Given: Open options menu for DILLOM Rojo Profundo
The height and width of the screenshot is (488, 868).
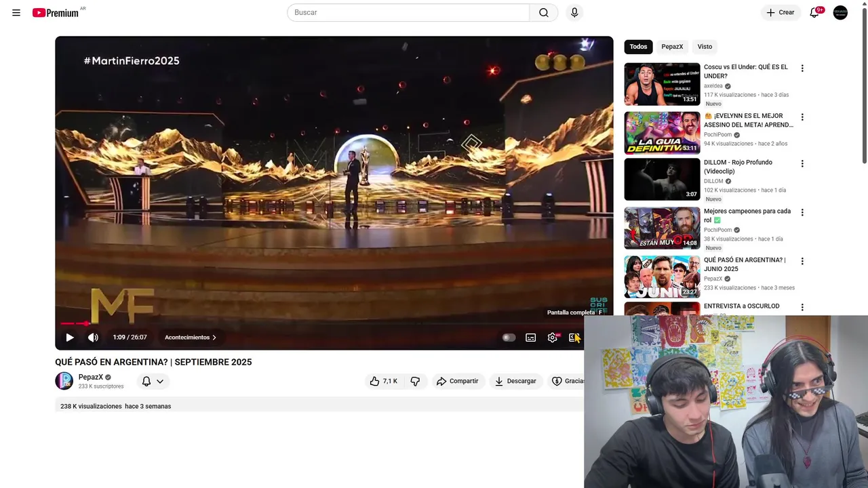Looking at the screenshot, I should pyautogui.click(x=802, y=163).
